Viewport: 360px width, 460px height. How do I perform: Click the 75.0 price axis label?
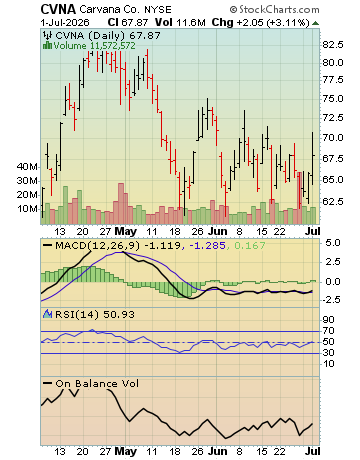[333, 99]
